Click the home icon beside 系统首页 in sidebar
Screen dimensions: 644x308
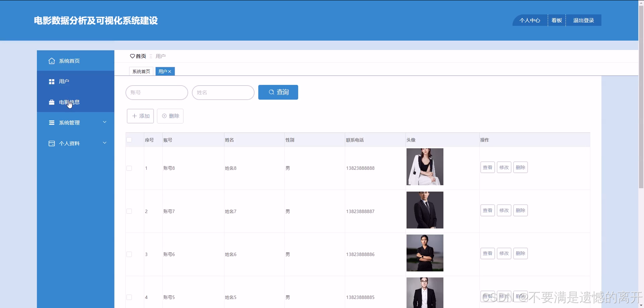pyautogui.click(x=52, y=61)
